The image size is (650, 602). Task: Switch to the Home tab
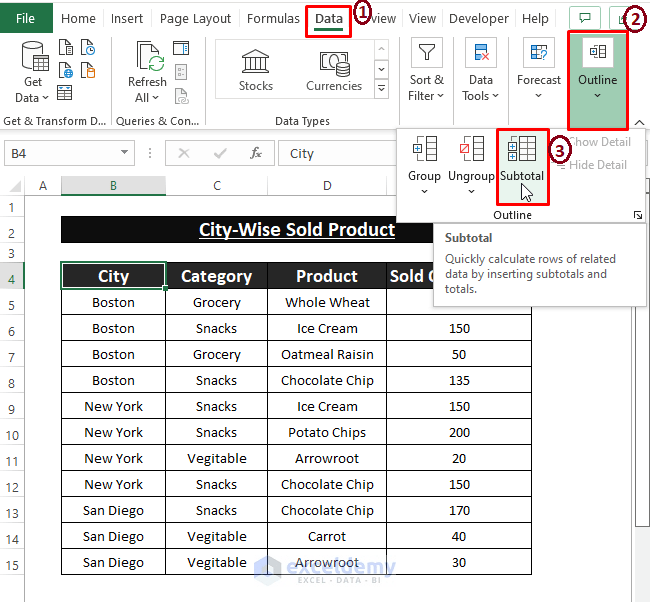pyautogui.click(x=78, y=18)
